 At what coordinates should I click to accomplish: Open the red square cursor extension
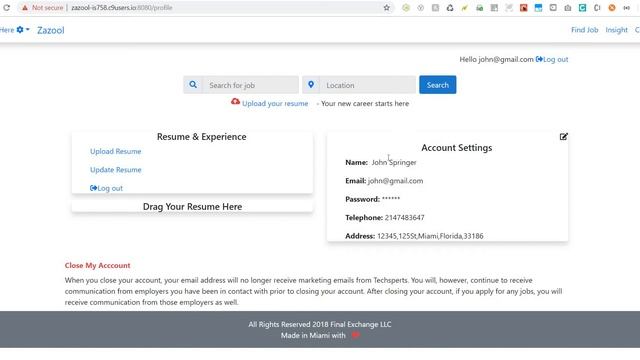coord(523,8)
